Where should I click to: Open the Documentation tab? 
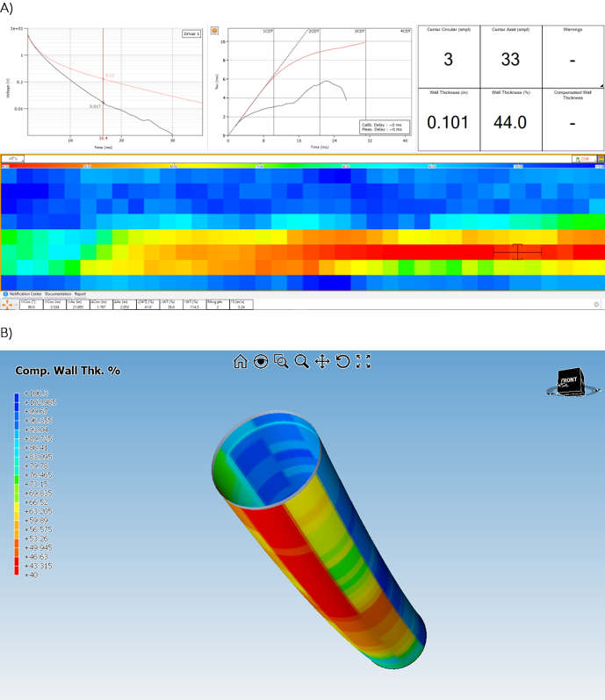pos(57,293)
